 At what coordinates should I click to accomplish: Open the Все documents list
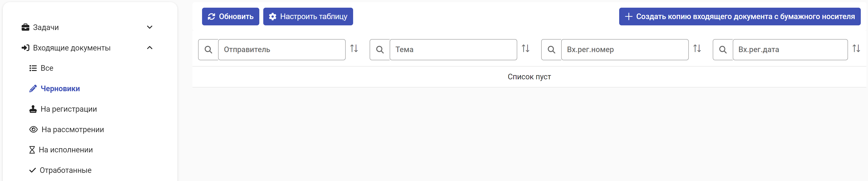pyautogui.click(x=47, y=68)
